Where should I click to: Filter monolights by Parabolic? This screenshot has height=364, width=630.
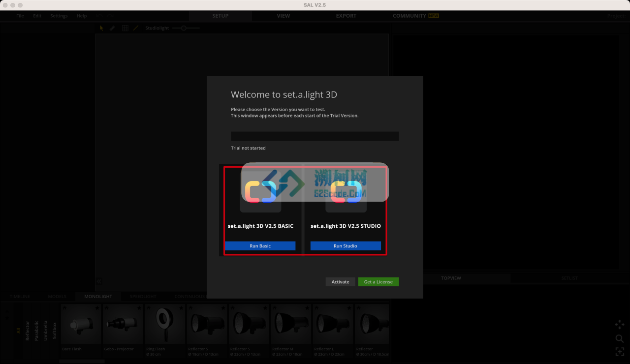pyautogui.click(x=36, y=331)
